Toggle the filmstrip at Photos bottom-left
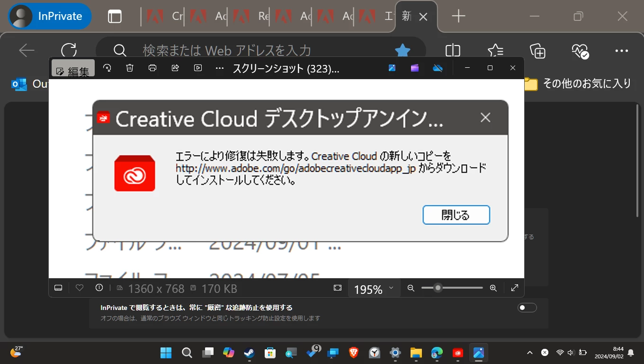This screenshot has width=644, height=364. 58,288
